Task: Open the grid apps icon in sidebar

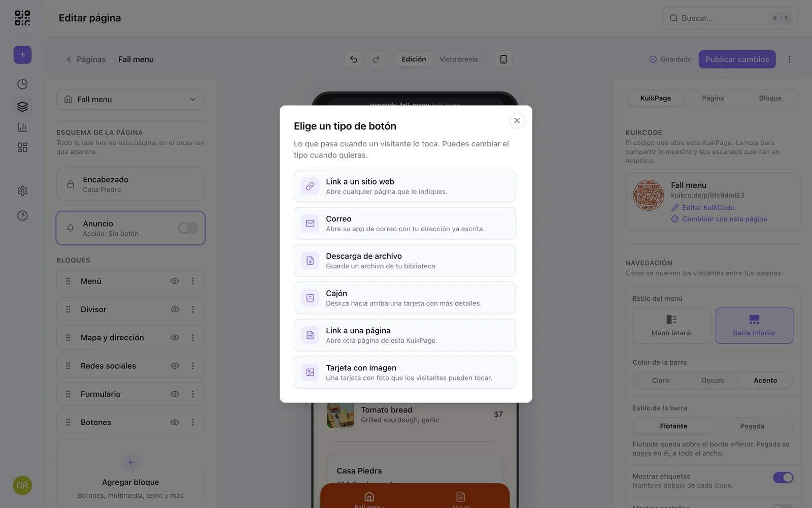Action: coord(22,147)
